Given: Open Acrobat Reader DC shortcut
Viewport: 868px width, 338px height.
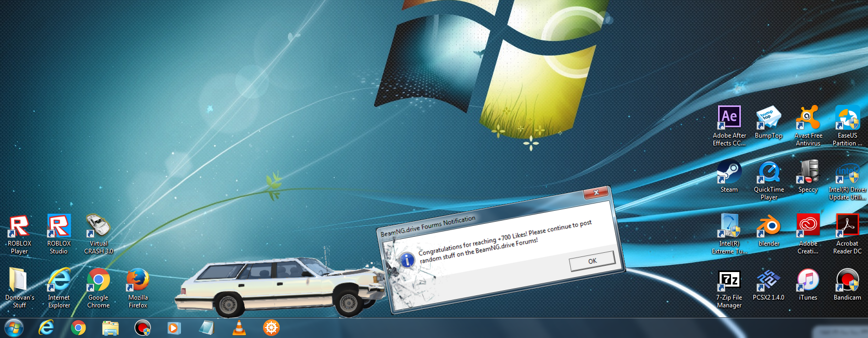Looking at the screenshot, I should coord(847,234).
